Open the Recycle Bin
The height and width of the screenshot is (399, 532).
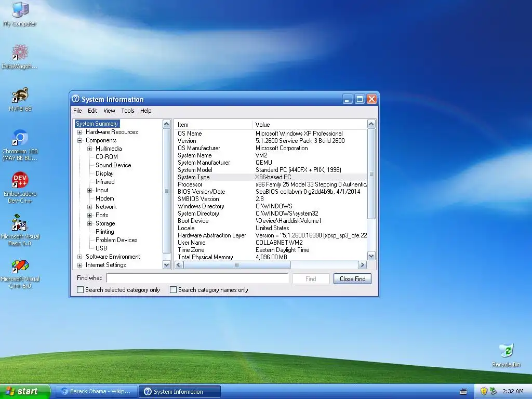click(506, 355)
